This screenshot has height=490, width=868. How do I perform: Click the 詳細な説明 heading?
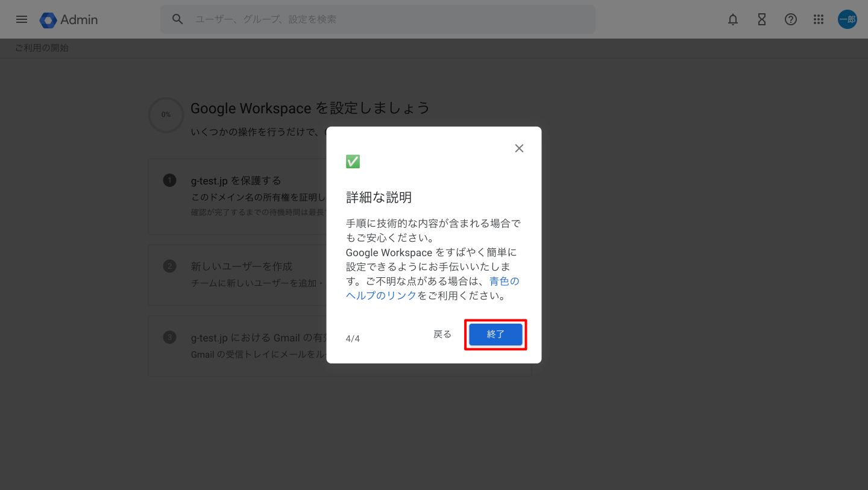379,197
